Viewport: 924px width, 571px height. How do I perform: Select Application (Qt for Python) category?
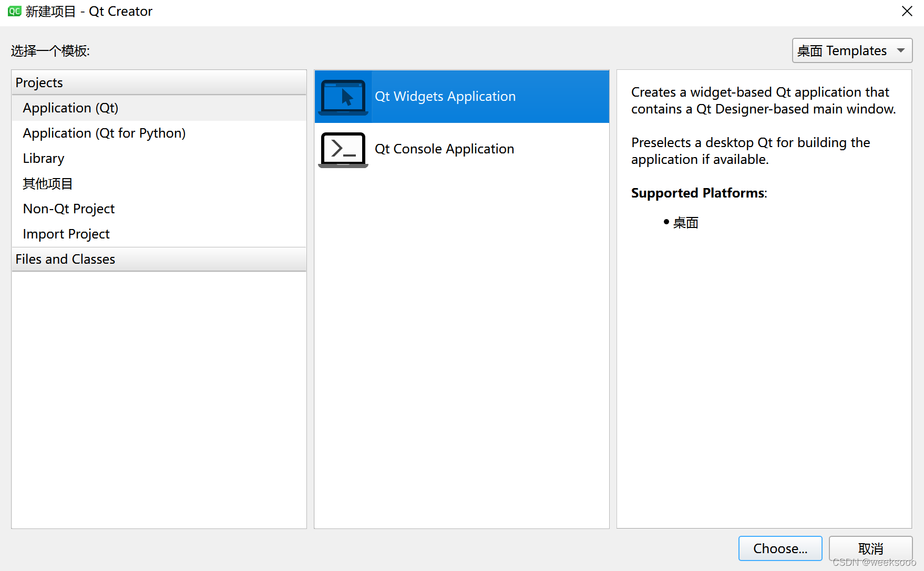159,133
